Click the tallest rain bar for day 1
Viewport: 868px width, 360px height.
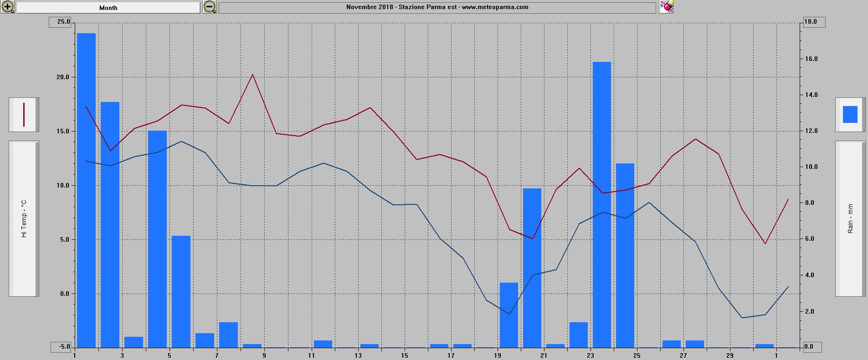(86, 190)
